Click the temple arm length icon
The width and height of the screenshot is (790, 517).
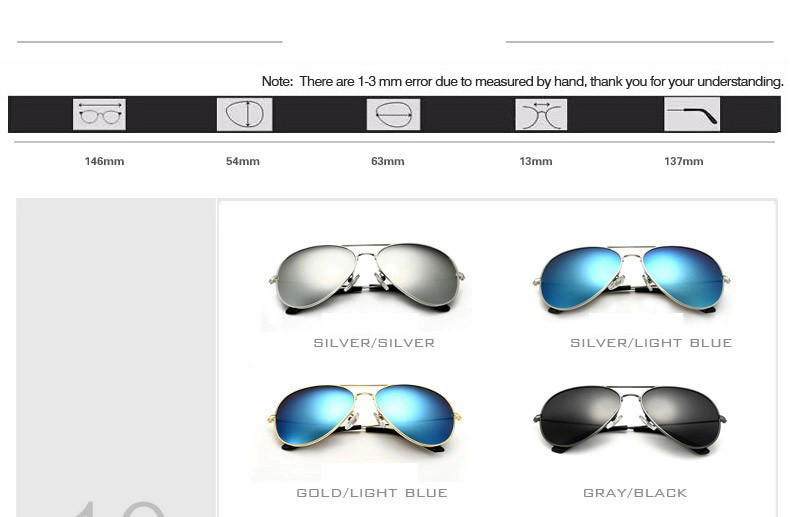[692, 114]
